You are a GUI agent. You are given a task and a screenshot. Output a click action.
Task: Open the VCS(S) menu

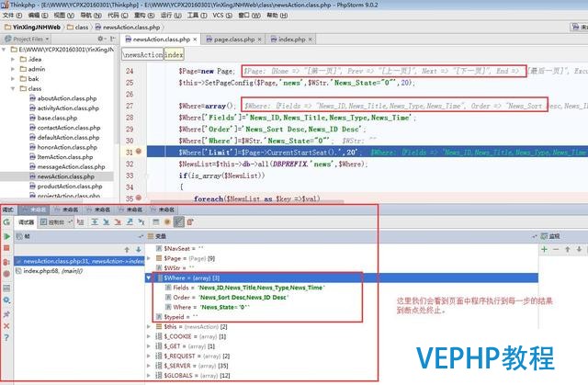click(222, 16)
